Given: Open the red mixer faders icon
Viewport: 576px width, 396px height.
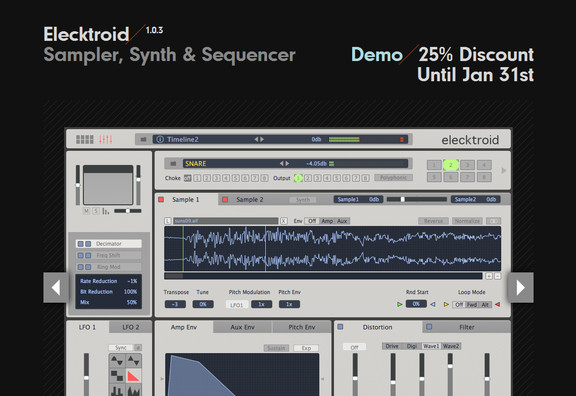Looking at the screenshot, I should (105, 140).
